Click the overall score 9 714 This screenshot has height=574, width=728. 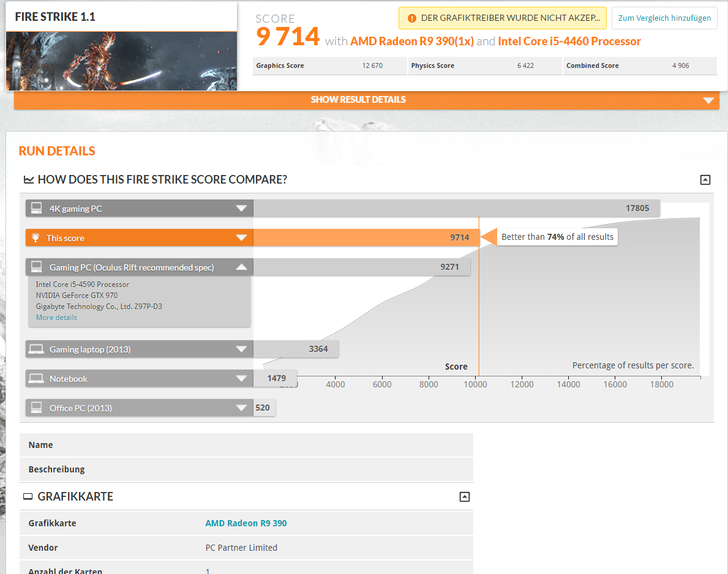tap(288, 37)
